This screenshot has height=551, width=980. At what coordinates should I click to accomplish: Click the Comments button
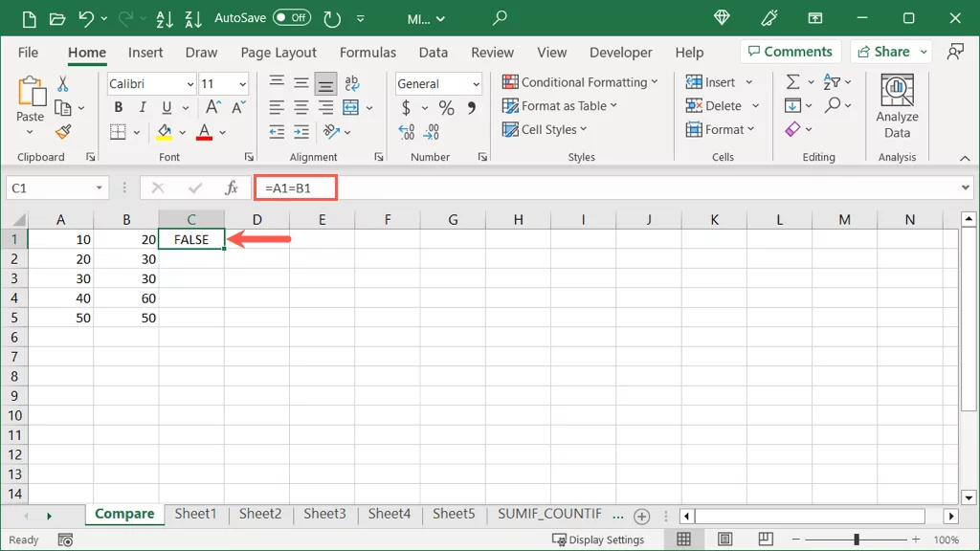(790, 52)
